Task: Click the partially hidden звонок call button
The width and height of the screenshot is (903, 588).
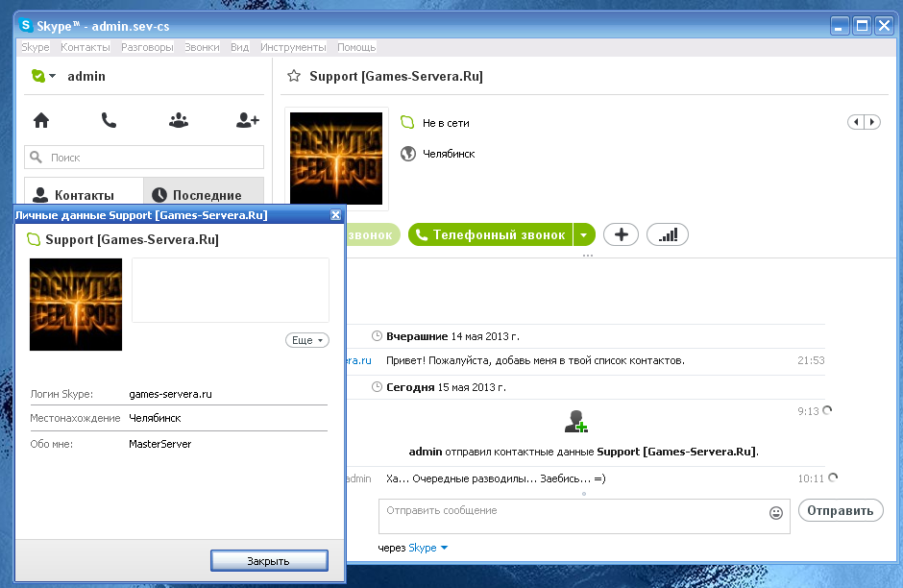Action: click(x=373, y=234)
